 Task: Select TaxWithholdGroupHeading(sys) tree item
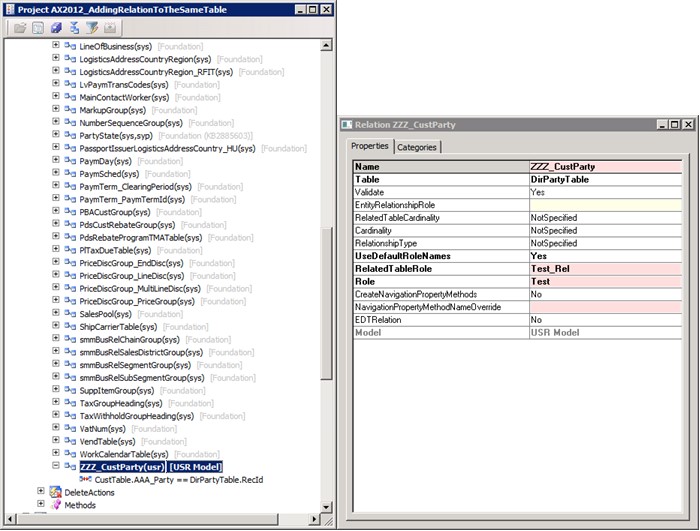(x=137, y=416)
